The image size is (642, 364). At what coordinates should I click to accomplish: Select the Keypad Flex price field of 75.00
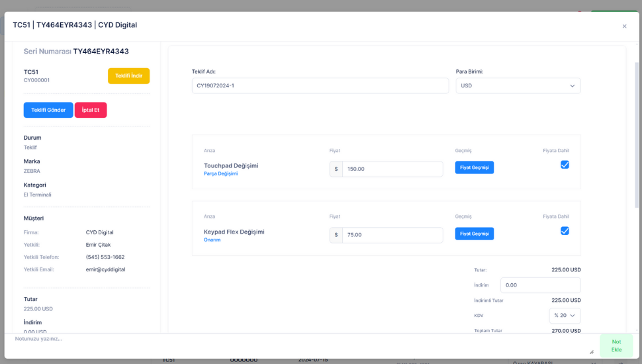click(x=392, y=235)
